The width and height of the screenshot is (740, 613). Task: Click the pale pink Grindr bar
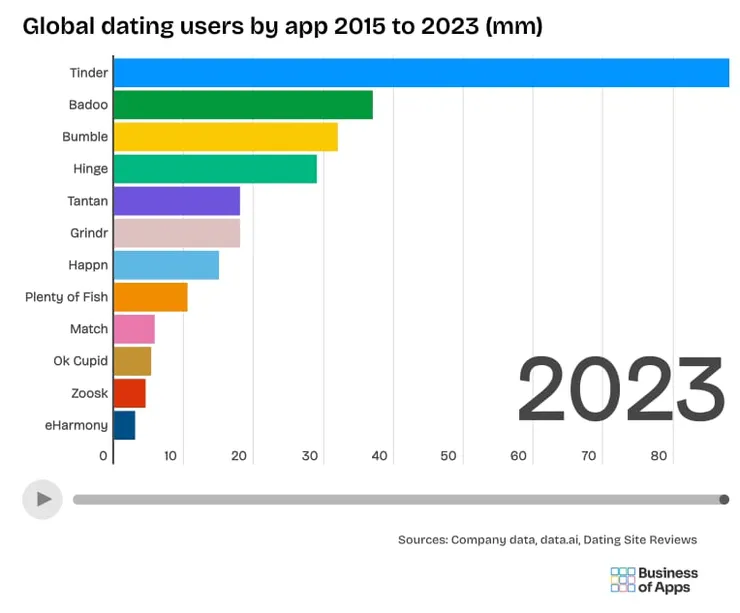pyautogui.click(x=177, y=233)
